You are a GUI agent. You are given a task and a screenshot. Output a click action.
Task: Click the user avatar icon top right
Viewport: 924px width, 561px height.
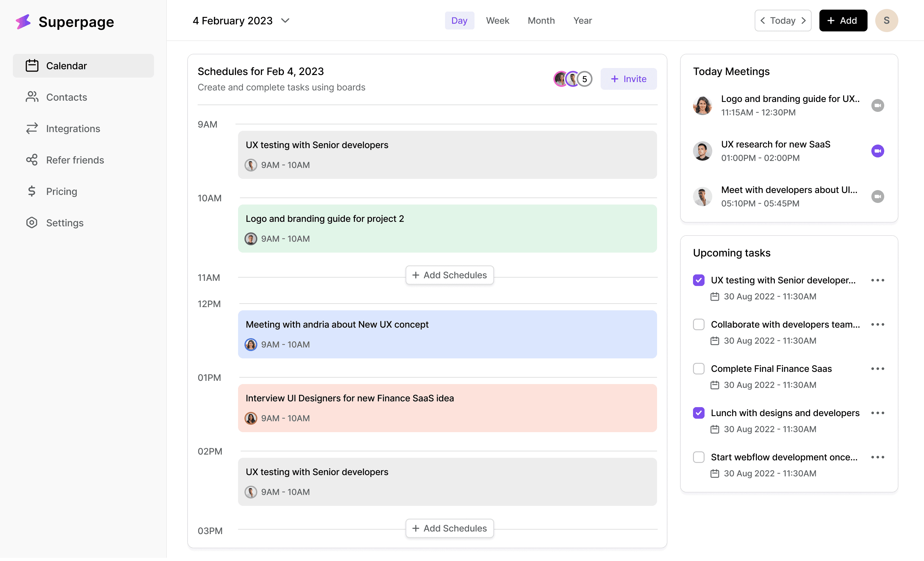click(x=887, y=21)
